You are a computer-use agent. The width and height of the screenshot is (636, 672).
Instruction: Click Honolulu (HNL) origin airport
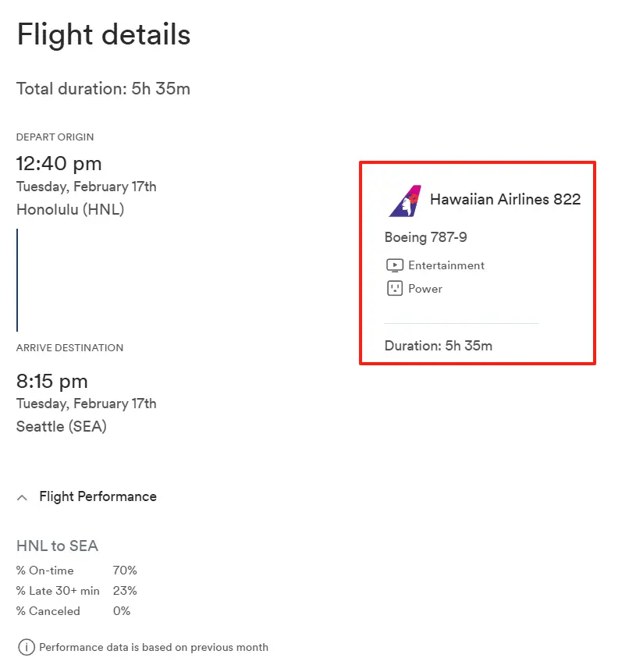(x=70, y=210)
